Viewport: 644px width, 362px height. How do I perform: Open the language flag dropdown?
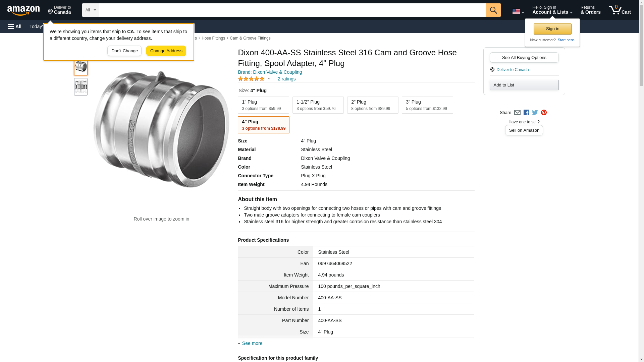click(518, 11)
